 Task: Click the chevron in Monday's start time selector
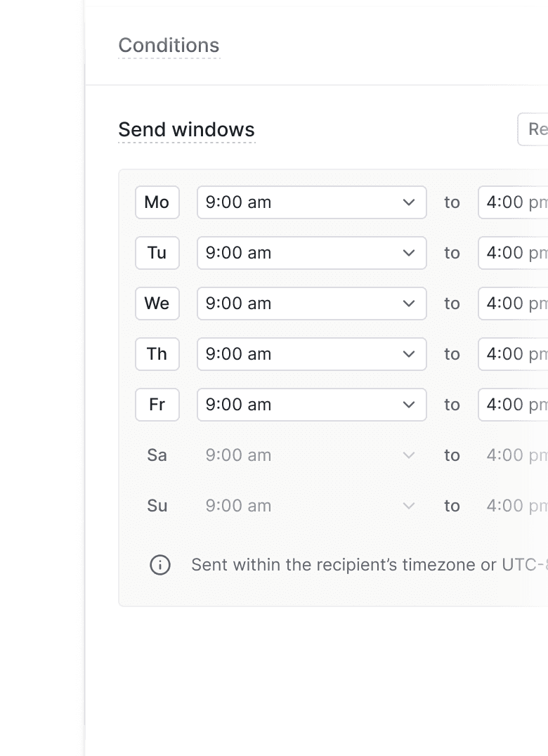click(x=408, y=202)
